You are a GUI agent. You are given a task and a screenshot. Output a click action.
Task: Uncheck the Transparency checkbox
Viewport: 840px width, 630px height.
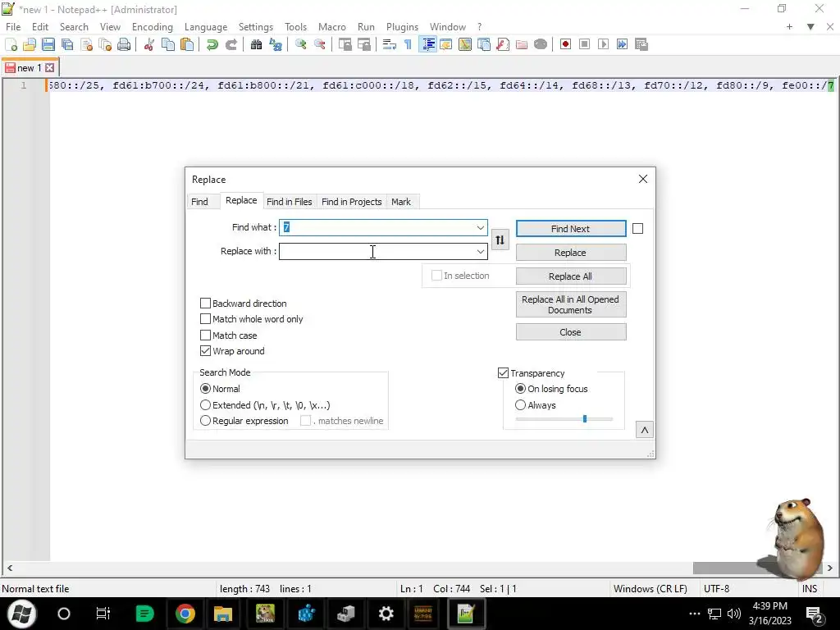[x=503, y=373]
